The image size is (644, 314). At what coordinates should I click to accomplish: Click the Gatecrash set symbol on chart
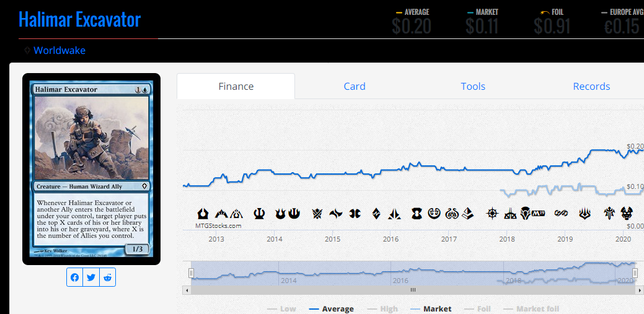(221, 214)
